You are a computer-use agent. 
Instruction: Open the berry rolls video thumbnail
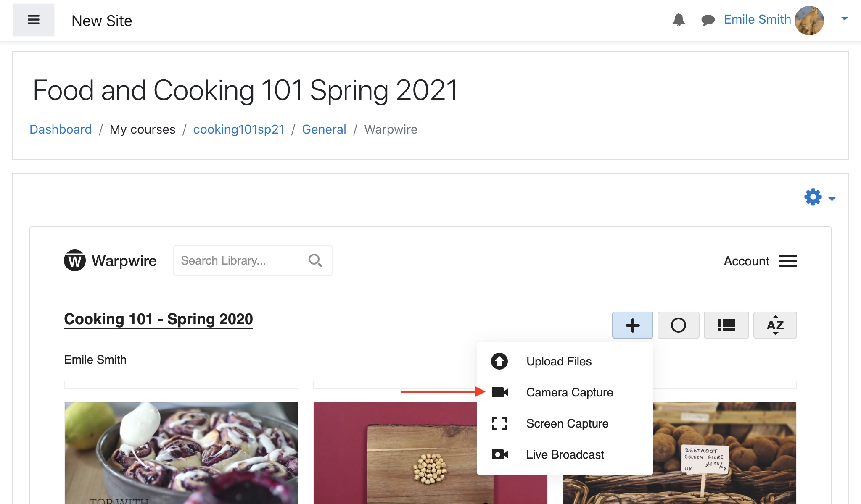(x=181, y=453)
